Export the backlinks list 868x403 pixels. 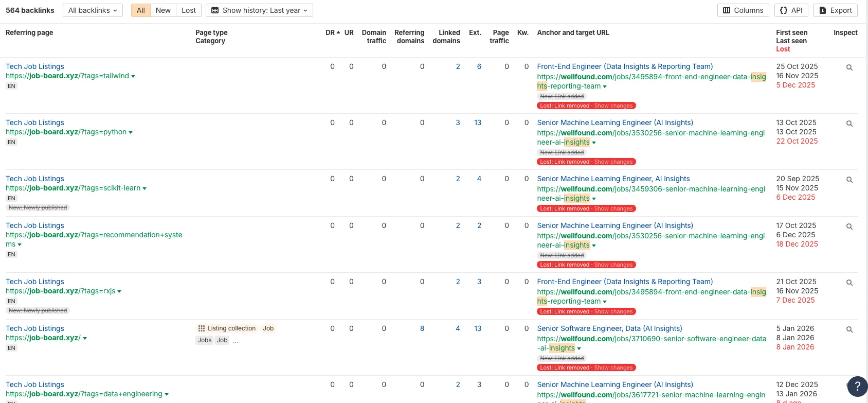[836, 10]
